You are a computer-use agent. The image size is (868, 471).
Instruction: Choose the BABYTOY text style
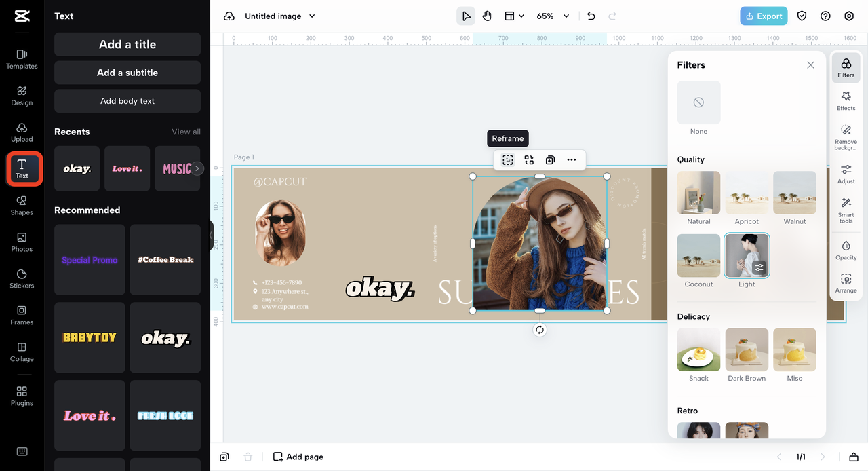click(90, 337)
